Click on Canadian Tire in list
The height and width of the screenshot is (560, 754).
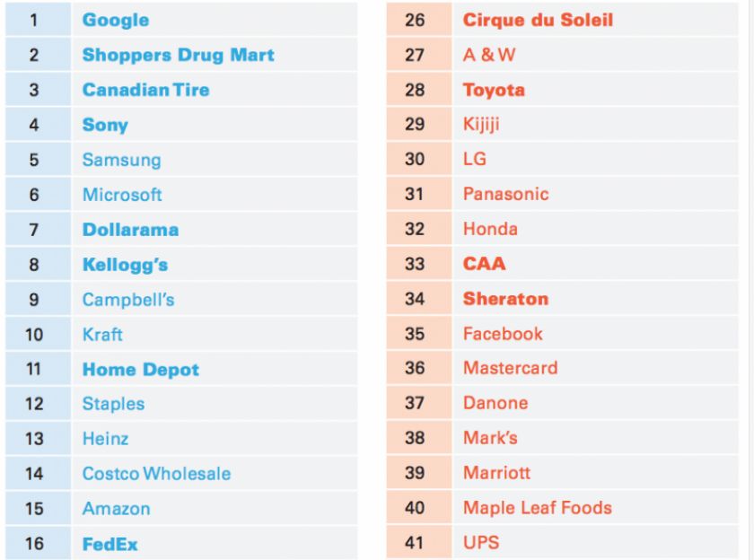coord(145,90)
